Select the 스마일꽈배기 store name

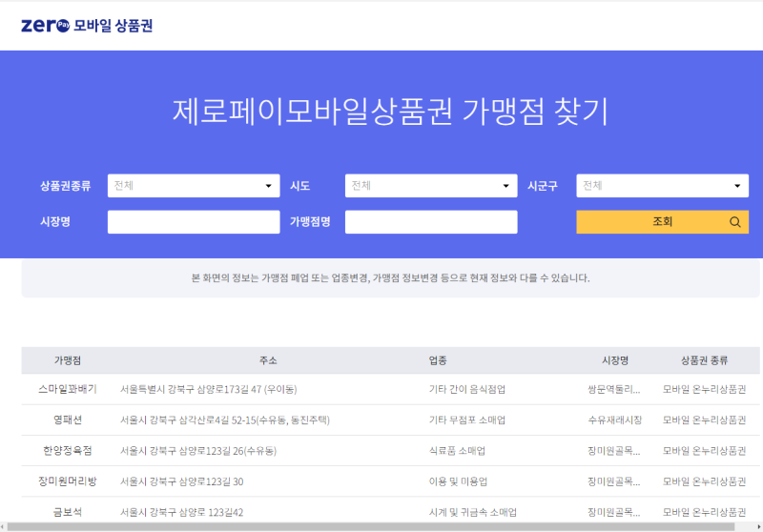(x=68, y=389)
